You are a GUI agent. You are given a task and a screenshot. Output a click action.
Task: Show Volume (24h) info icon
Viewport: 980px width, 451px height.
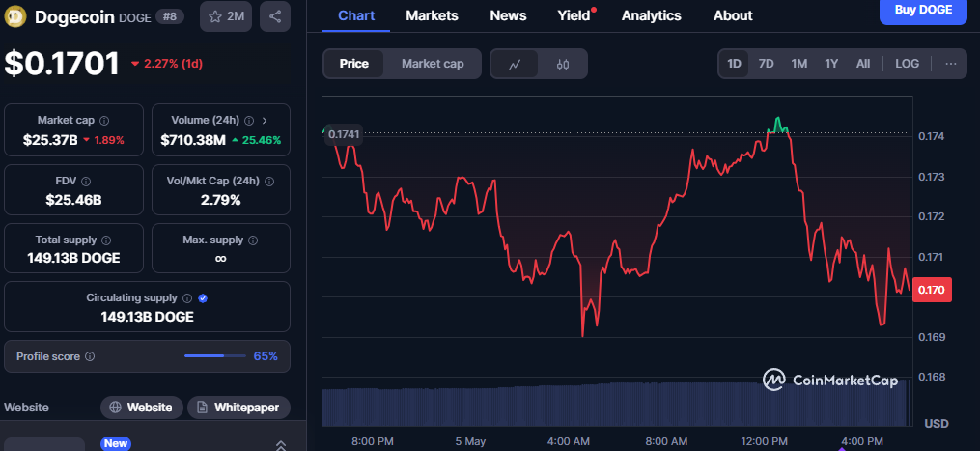[249, 120]
